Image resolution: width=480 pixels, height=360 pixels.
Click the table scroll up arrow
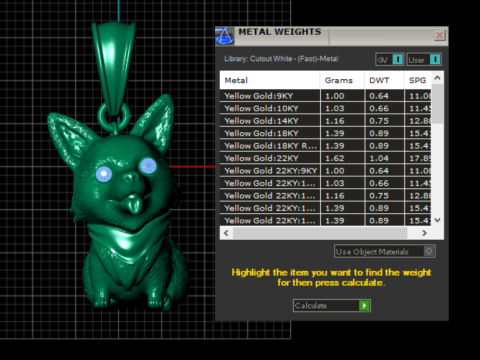click(438, 78)
